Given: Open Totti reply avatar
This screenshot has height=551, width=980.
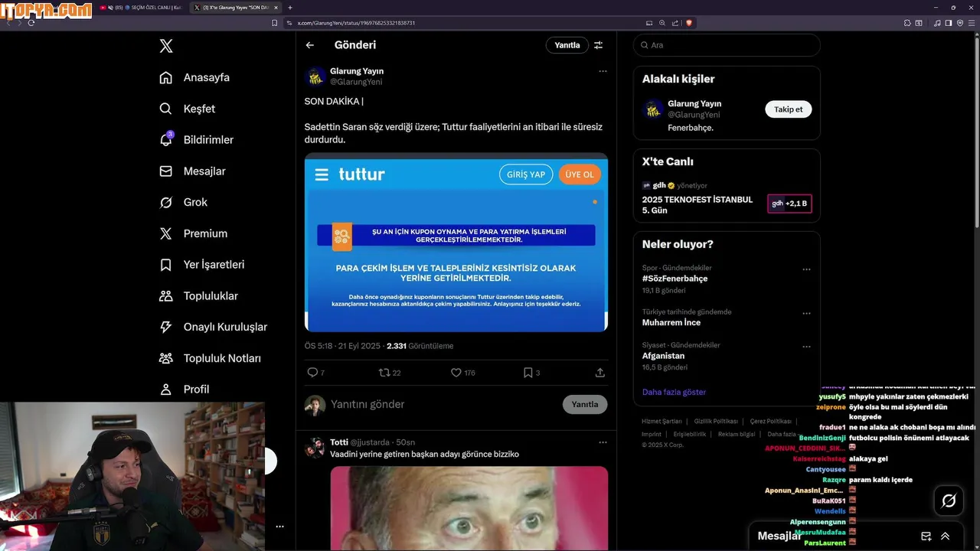Looking at the screenshot, I should (x=315, y=448).
